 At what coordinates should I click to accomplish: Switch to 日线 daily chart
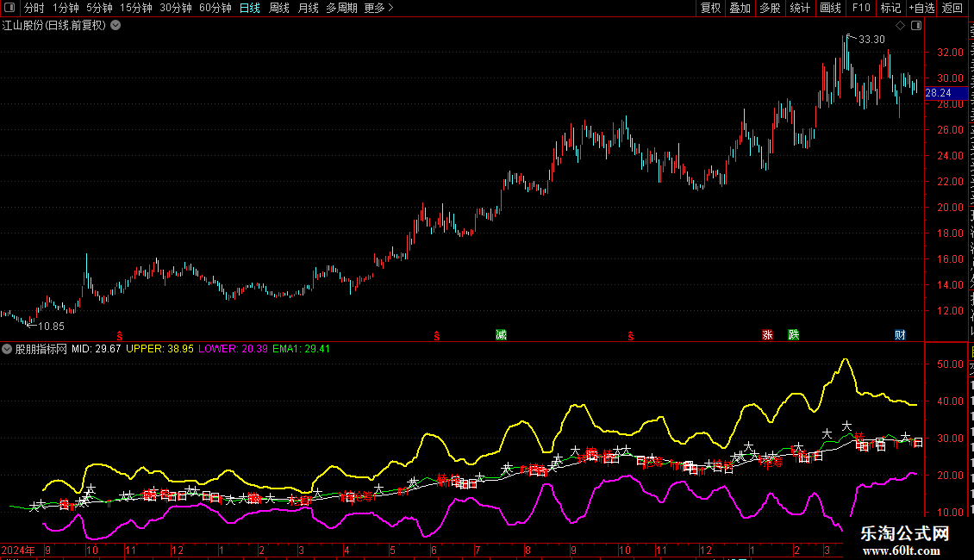(x=250, y=8)
